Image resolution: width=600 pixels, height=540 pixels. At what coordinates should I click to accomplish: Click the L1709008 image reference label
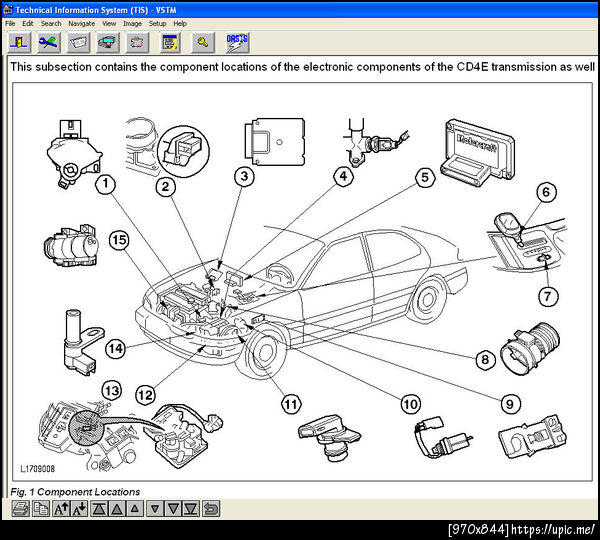(x=38, y=469)
